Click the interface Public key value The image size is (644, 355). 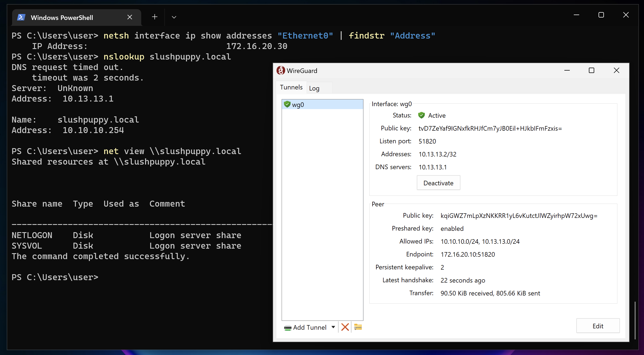click(x=490, y=128)
